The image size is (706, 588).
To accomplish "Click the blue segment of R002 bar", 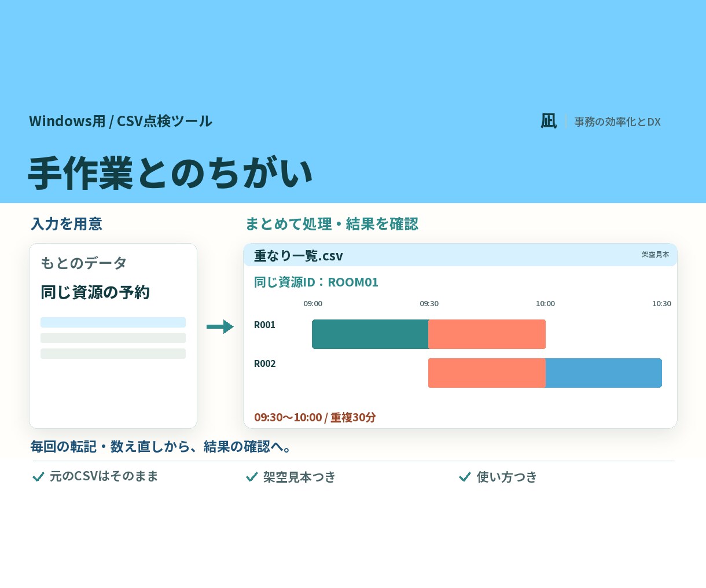I will tap(604, 373).
